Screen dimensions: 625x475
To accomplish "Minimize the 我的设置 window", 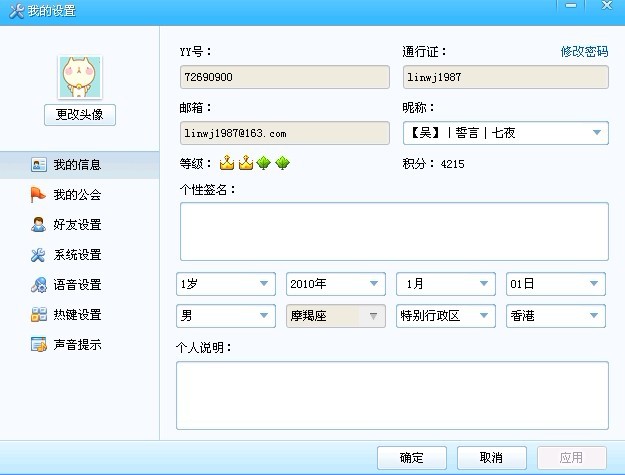I will 571,6.
